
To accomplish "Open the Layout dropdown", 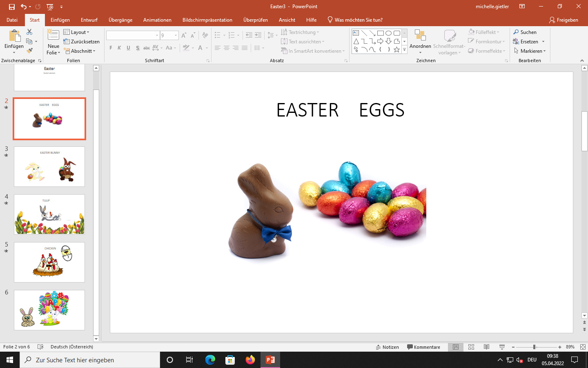I will click(77, 32).
